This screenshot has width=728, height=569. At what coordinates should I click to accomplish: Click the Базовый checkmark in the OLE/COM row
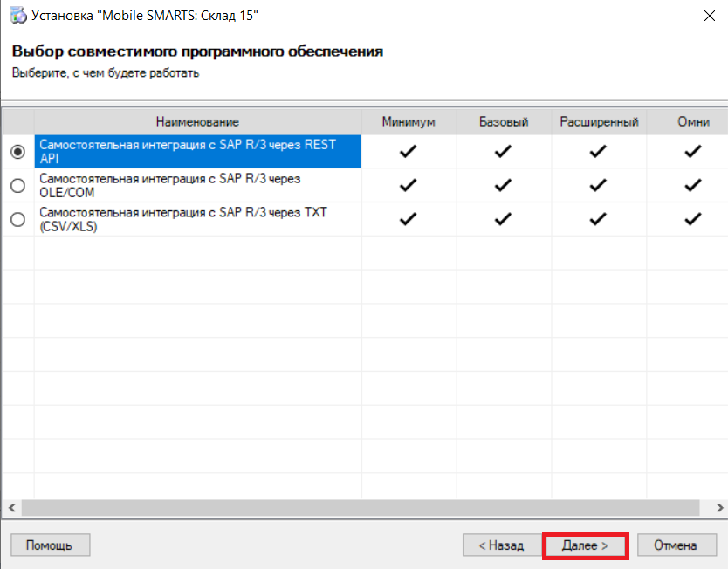coord(504,185)
